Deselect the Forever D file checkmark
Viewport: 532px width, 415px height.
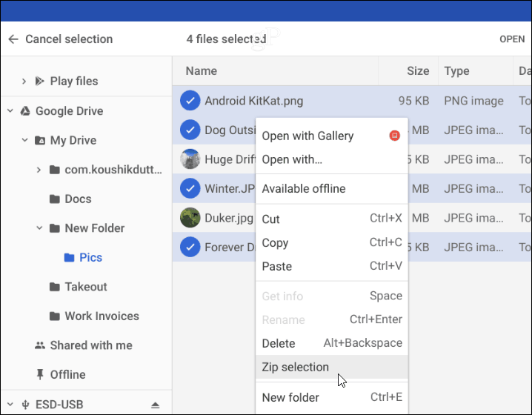190,247
